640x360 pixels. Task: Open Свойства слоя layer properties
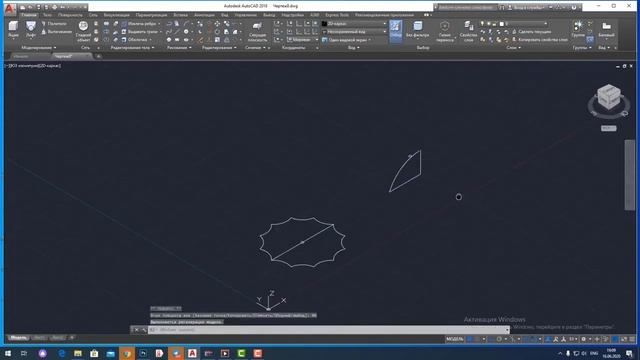pyautogui.click(x=468, y=31)
